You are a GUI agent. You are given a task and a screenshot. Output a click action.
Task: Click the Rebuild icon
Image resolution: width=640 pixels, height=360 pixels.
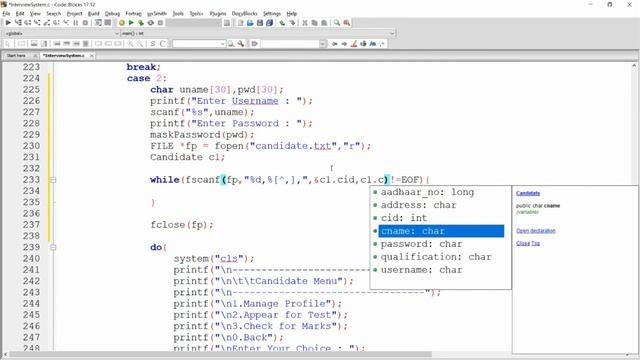(151, 23)
